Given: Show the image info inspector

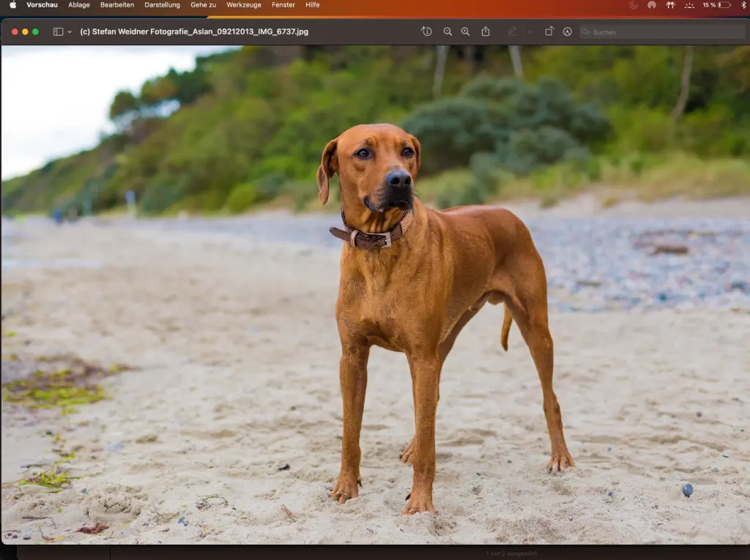Looking at the screenshot, I should coord(426,31).
